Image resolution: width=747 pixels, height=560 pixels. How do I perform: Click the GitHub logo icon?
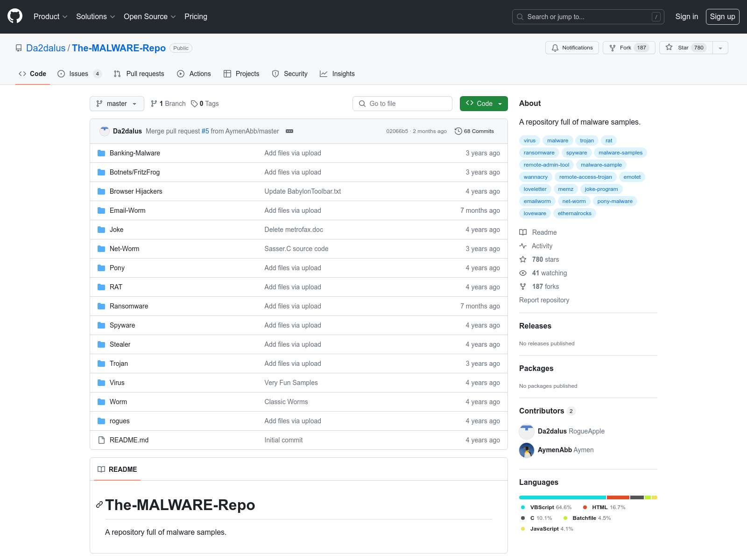15,16
